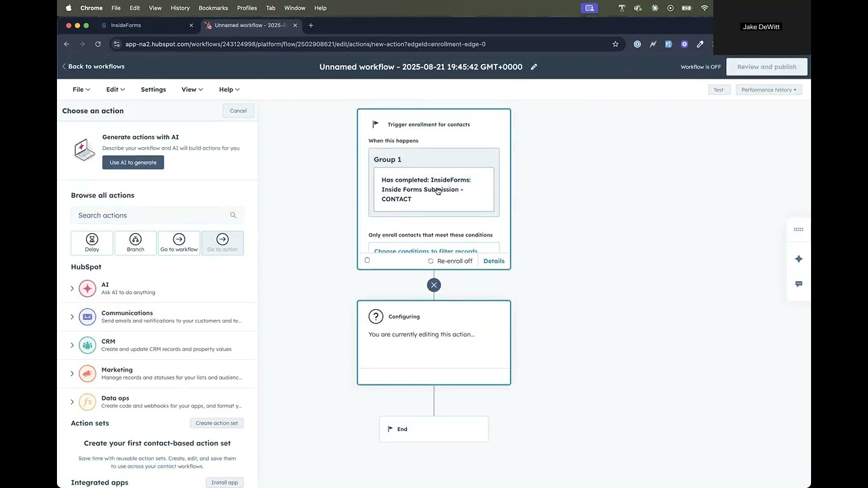Click the AI category sparkle icon

(x=87, y=289)
